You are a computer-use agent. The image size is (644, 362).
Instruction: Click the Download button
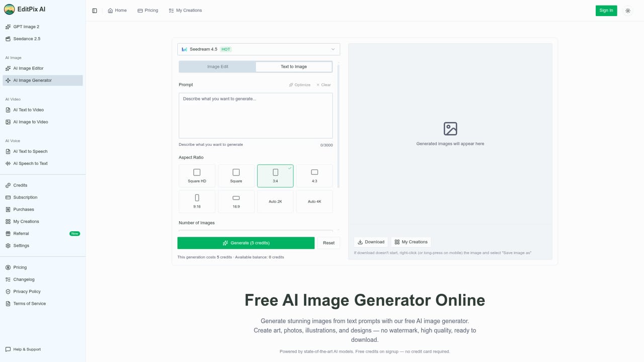pos(371,242)
